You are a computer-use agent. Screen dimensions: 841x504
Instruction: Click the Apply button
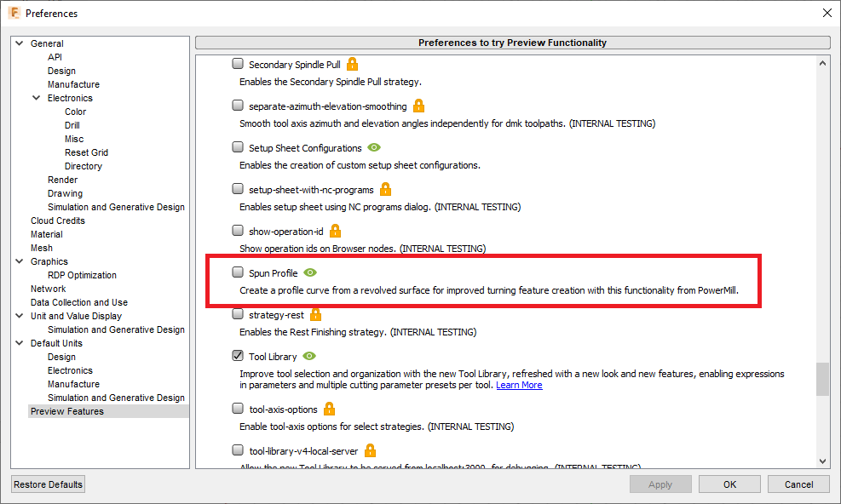(660, 484)
